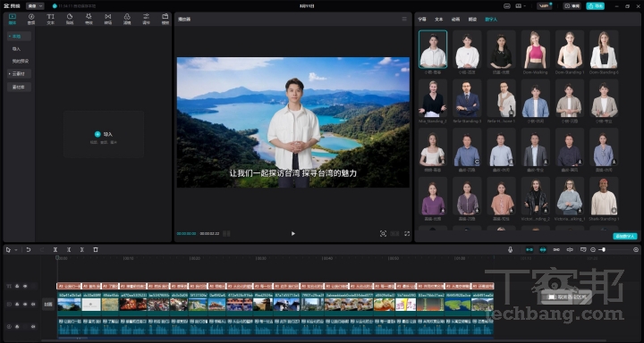The height and width of the screenshot is (343, 644).
Task: Open the Effects (特效) star icon
Action: [89, 19]
